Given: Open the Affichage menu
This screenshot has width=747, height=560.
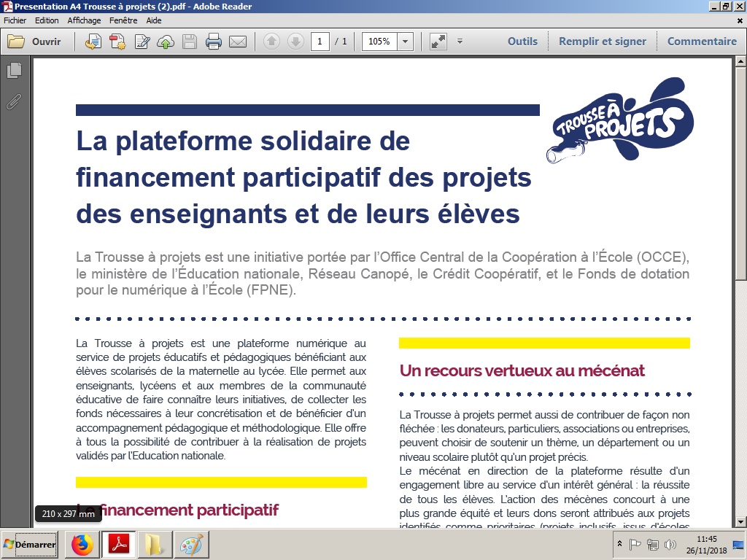Looking at the screenshot, I should 85,20.
